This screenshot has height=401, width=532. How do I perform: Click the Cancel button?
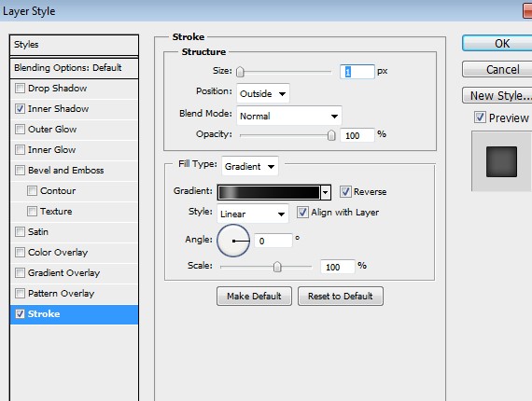[x=497, y=70]
